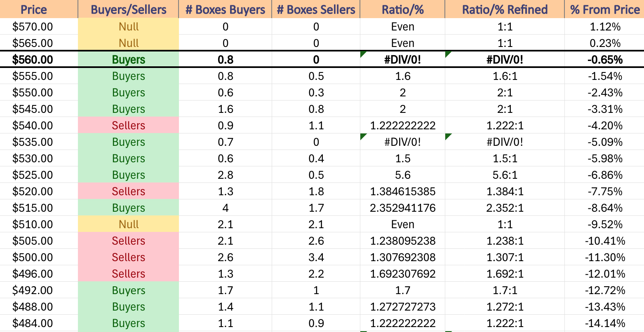Click the $496.00 price cell
Viewport: 644px width, 332px height.
click(x=39, y=274)
